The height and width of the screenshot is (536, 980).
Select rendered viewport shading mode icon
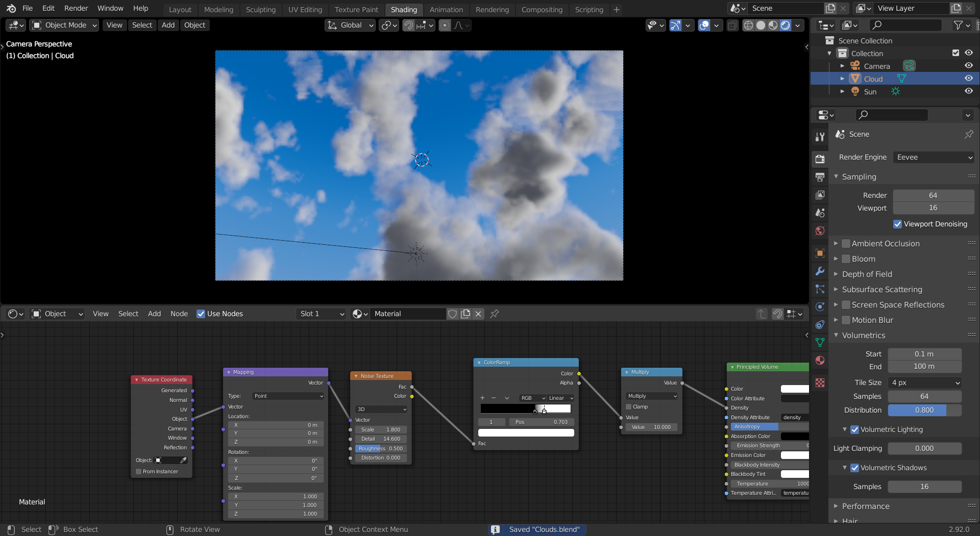coord(786,25)
